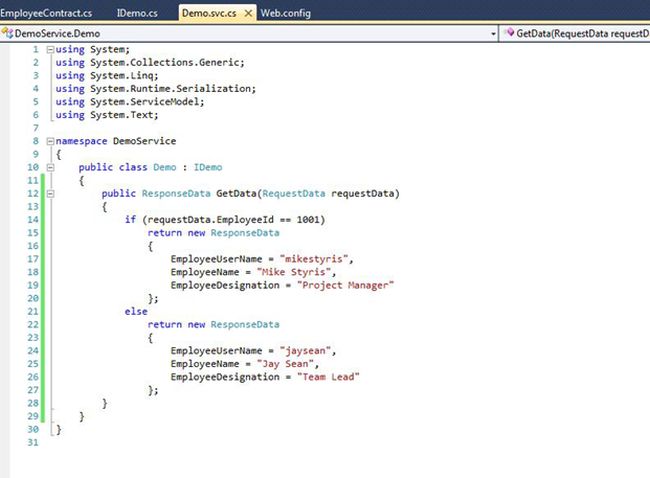Open the GetData member dropdown
The height and width of the screenshot is (478, 650).
[x=575, y=33]
